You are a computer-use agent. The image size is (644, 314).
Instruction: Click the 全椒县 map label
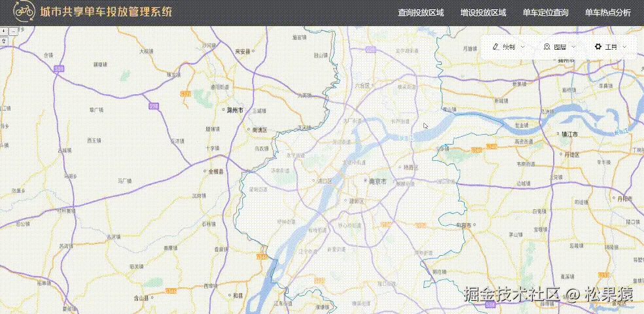[216, 171]
